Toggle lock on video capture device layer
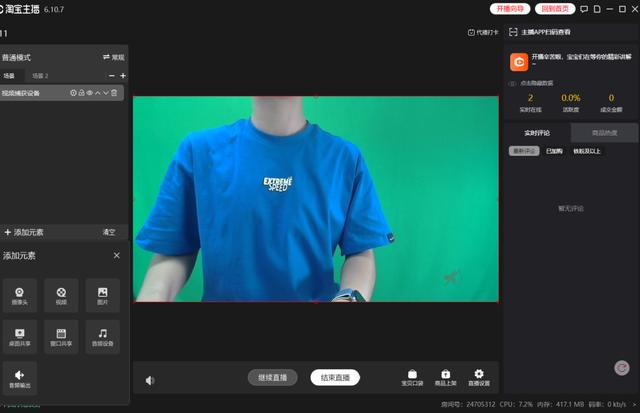 (x=81, y=93)
